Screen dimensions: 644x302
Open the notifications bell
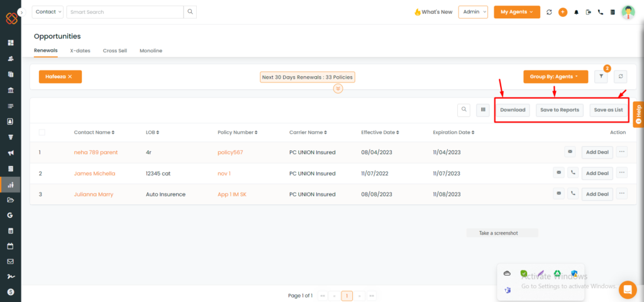pos(576,13)
